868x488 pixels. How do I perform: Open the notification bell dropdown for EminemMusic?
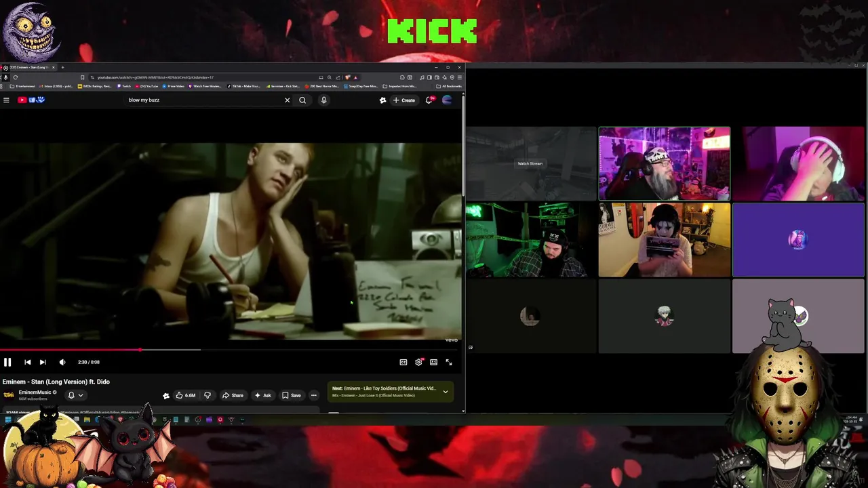pyautogui.click(x=75, y=395)
